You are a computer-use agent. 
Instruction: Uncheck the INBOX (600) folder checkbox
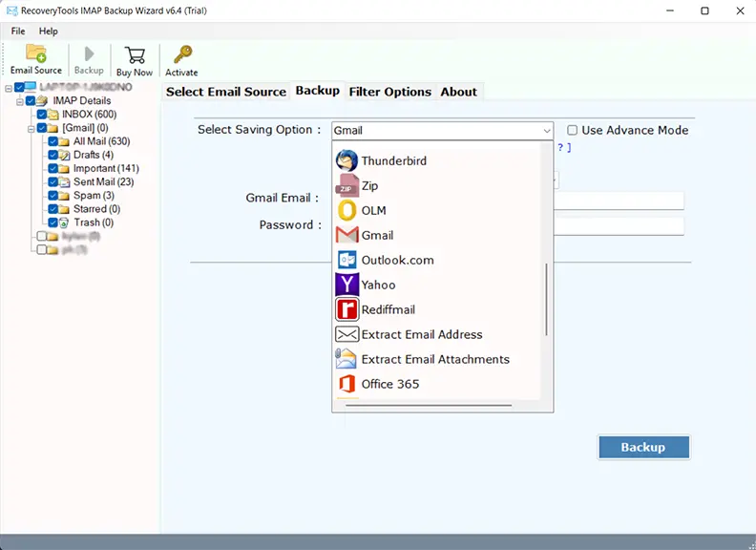41,115
